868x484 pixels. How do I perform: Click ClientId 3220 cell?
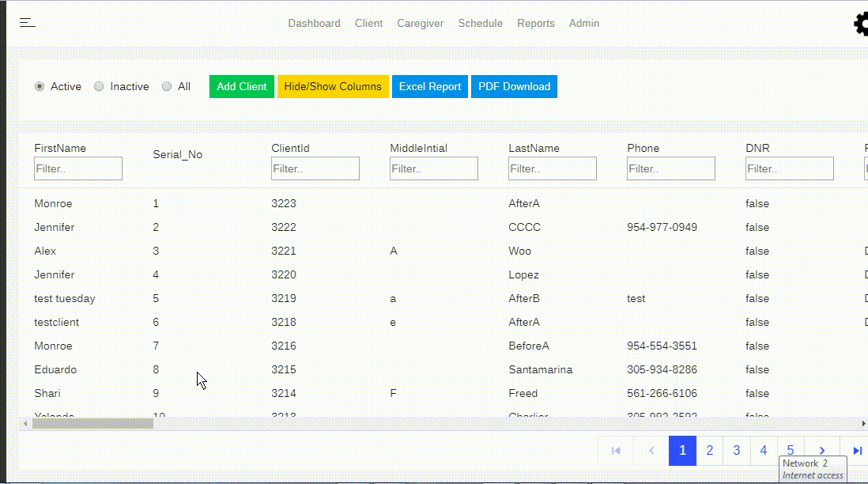point(284,274)
